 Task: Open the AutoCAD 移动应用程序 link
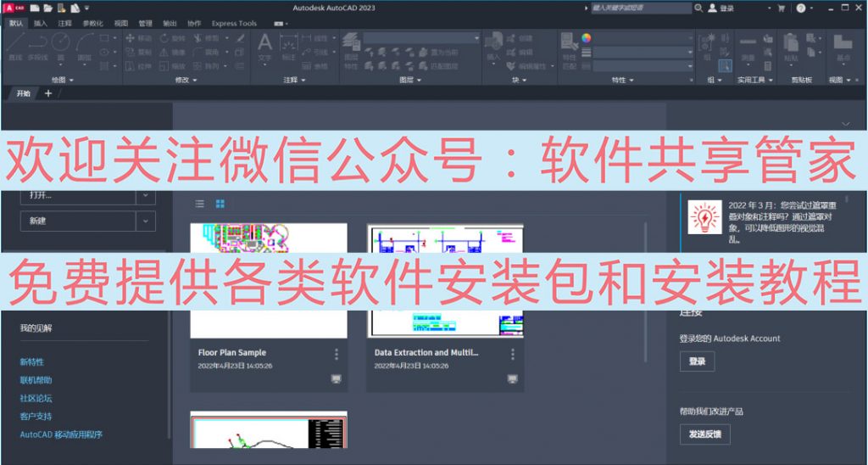click(61, 434)
